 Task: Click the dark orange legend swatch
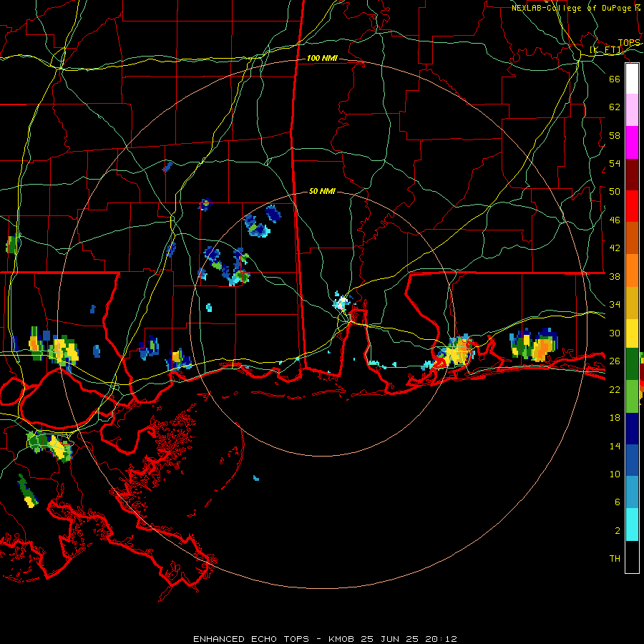point(632,238)
